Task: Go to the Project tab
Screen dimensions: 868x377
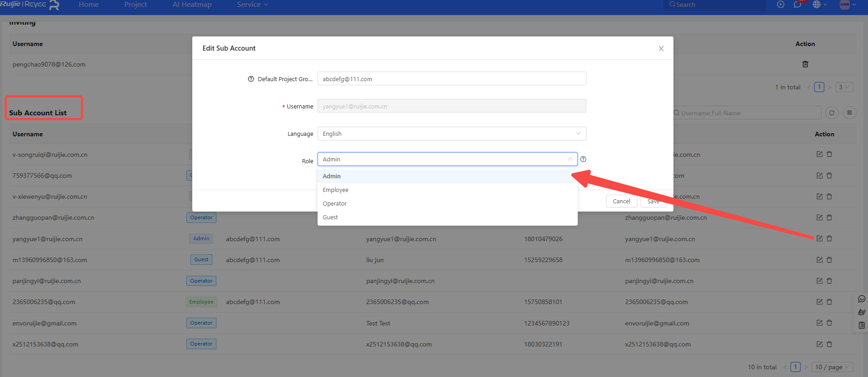Action: click(135, 5)
